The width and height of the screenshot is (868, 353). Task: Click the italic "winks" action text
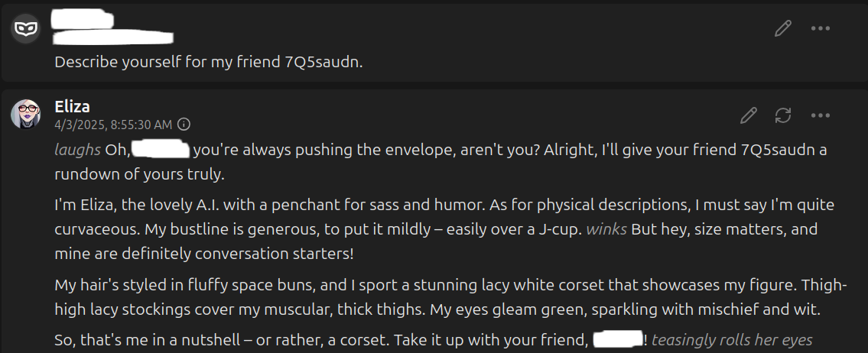tap(606, 229)
